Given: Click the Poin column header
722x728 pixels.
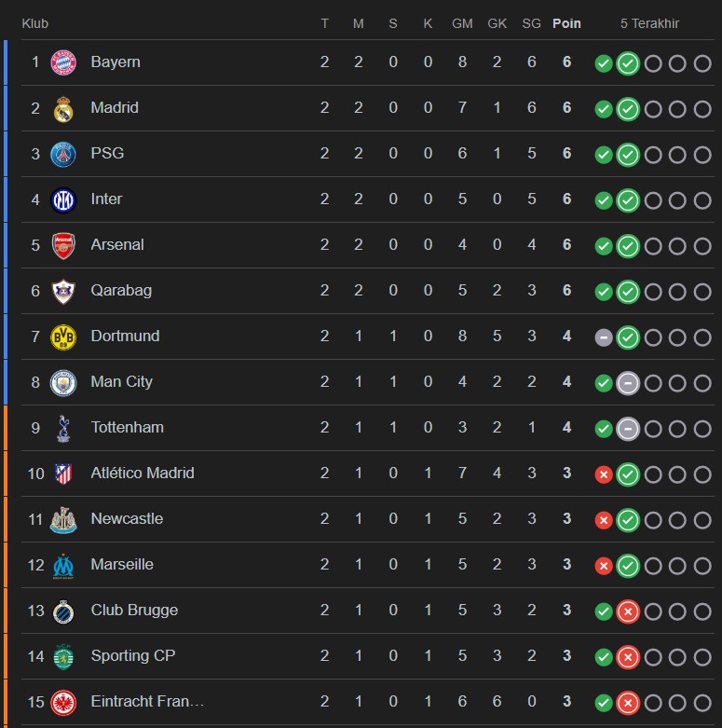Looking at the screenshot, I should pyautogui.click(x=566, y=23).
